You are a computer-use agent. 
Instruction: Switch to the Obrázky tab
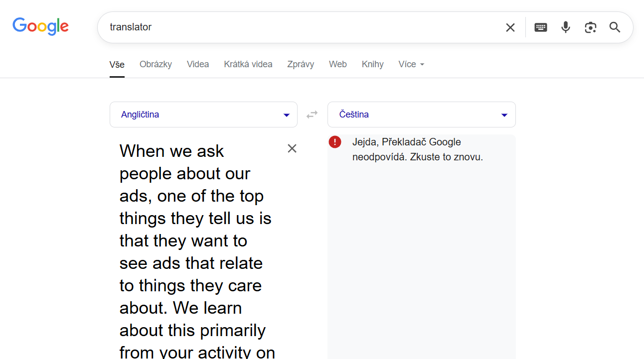[156, 64]
